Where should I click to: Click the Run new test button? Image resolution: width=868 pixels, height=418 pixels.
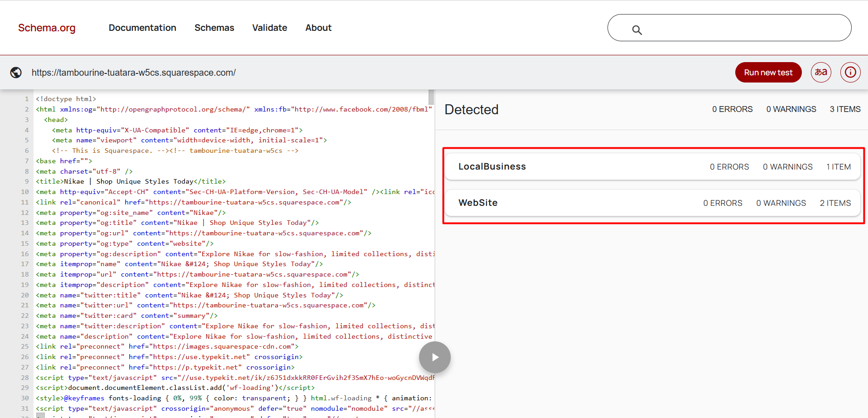(x=768, y=73)
